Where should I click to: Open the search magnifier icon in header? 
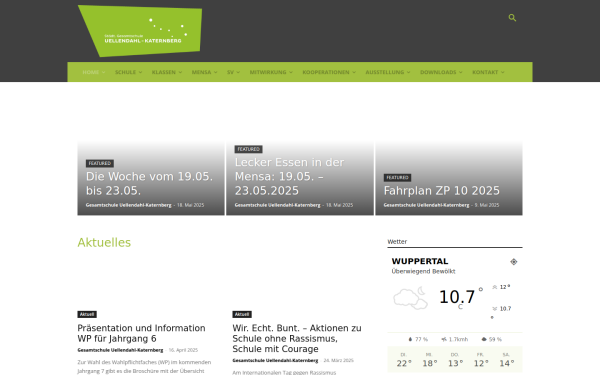pos(512,18)
